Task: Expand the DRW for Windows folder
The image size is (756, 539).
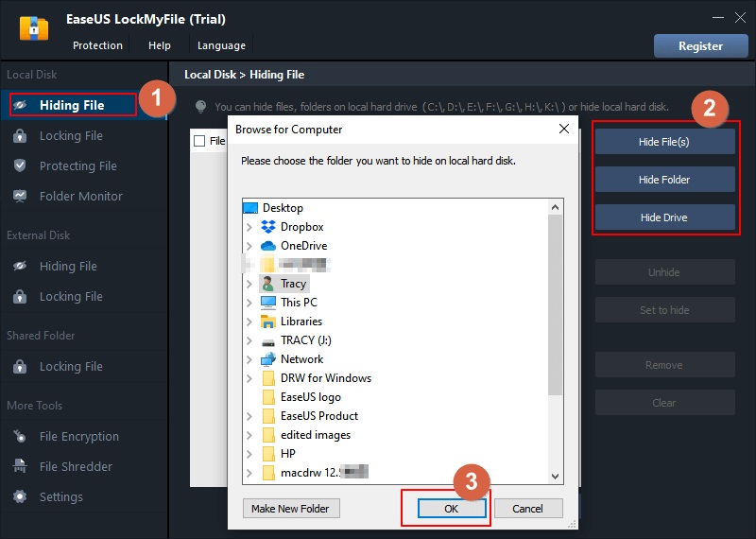Action: click(249, 378)
